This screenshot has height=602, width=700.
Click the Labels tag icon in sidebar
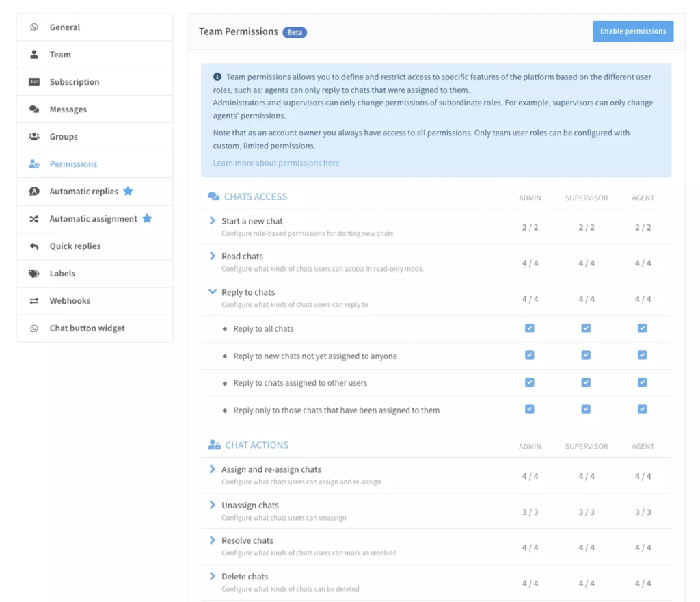34,274
